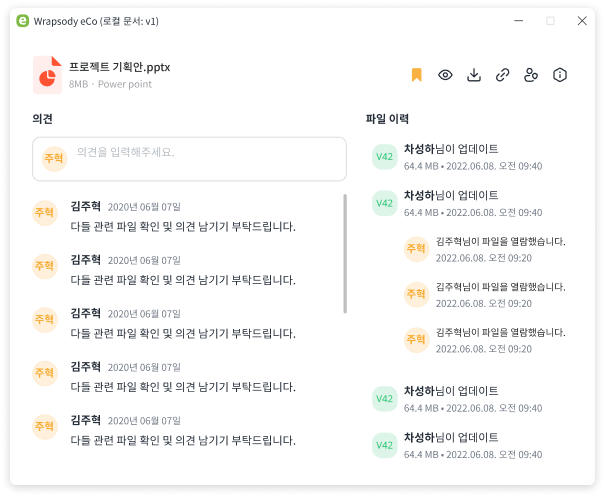Click the window title Wrapsody eCo (로컬 문서: v1)
The image size is (605, 497).
[x=96, y=21]
